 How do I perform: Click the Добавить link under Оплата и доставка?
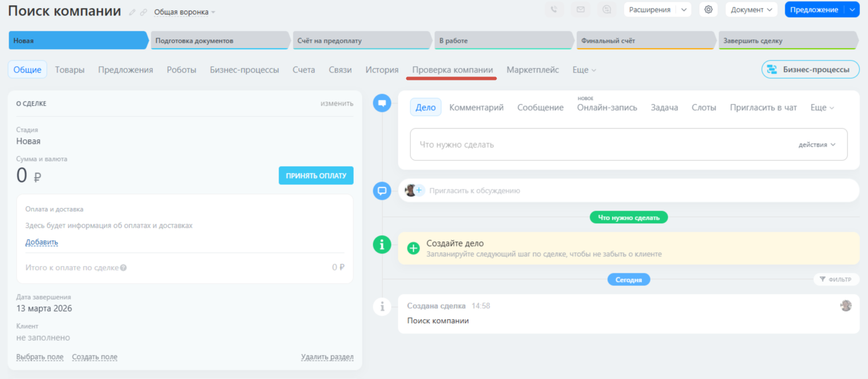pyautogui.click(x=42, y=242)
